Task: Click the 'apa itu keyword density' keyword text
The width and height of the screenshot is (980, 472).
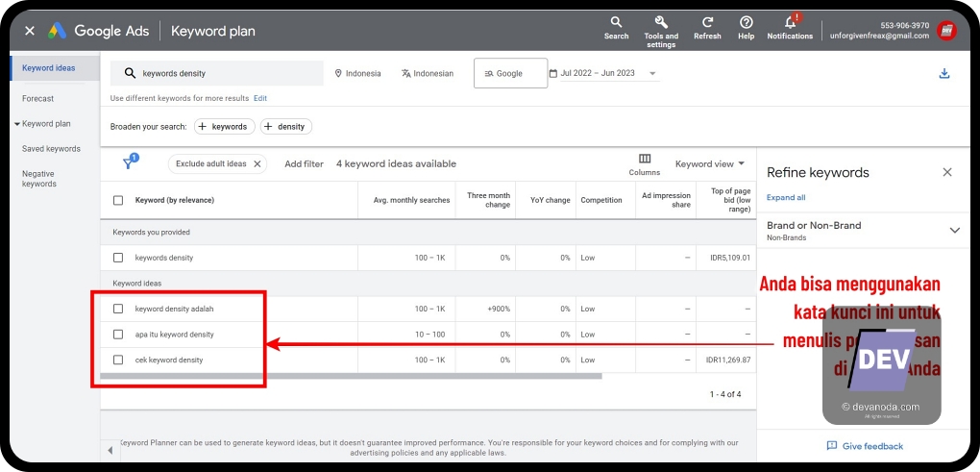Action: pos(174,335)
